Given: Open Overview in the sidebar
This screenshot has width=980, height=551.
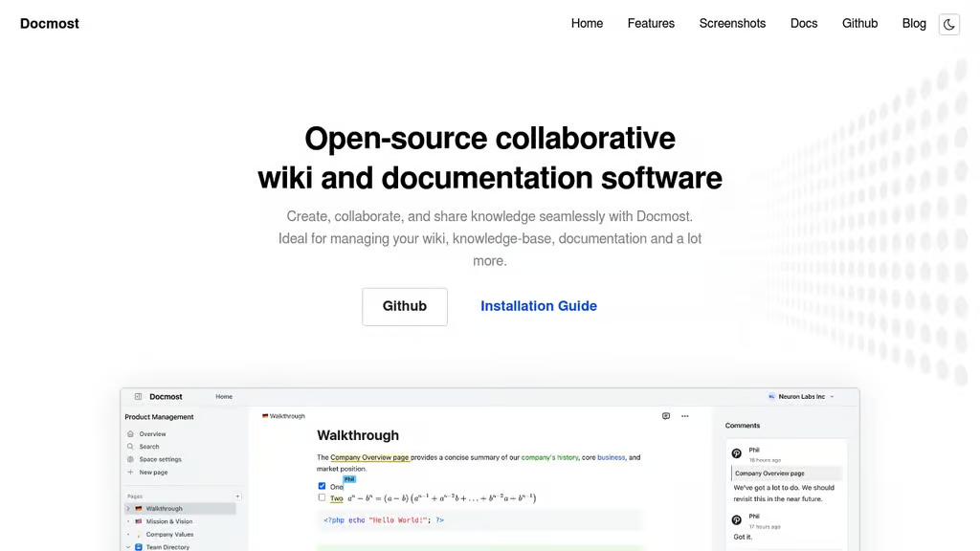Looking at the screenshot, I should (152, 433).
